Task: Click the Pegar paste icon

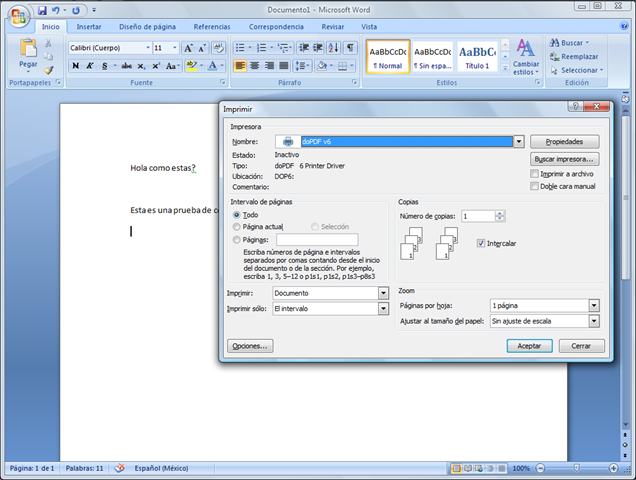Action: tap(28, 48)
